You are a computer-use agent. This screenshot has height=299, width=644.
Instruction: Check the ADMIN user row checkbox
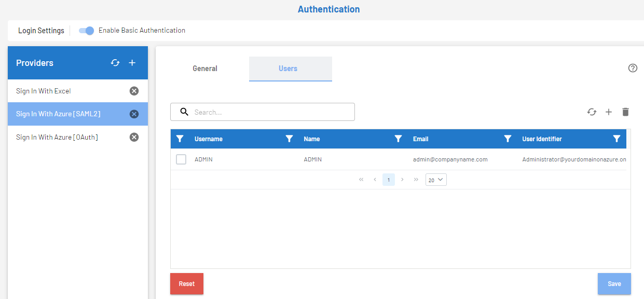point(181,159)
